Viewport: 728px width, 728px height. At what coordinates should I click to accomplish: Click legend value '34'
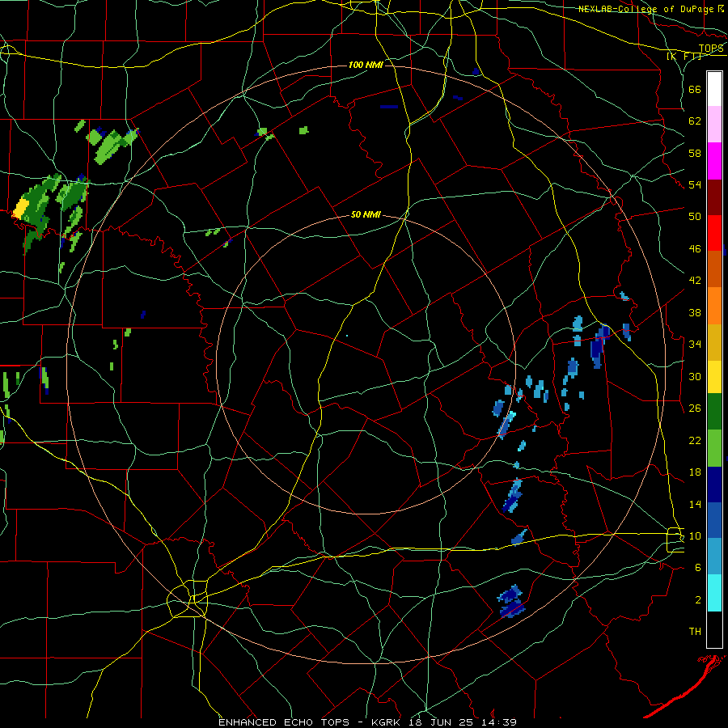click(695, 345)
